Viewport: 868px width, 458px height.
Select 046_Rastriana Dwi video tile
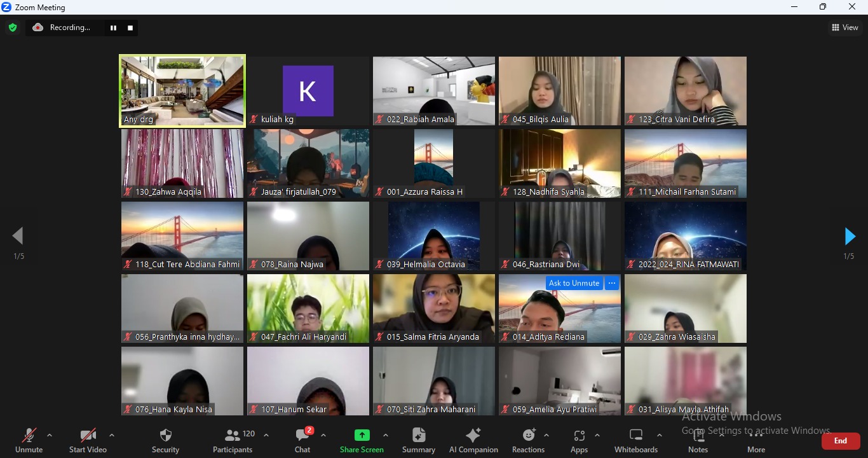(560, 236)
